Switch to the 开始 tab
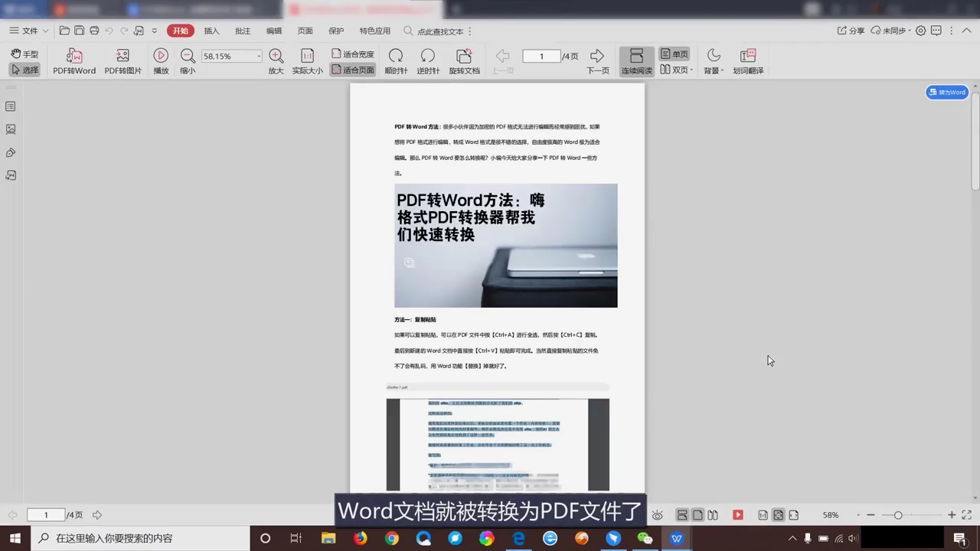This screenshot has height=551, width=980. 180,31
